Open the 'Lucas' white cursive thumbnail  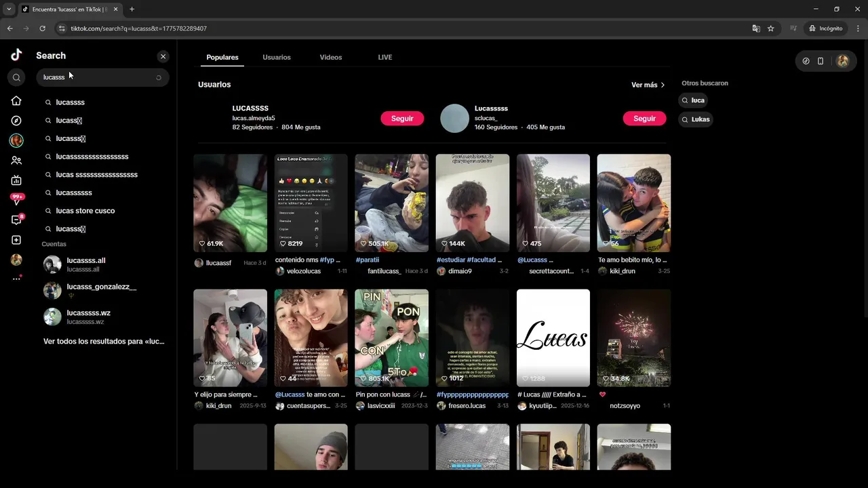pos(553,338)
